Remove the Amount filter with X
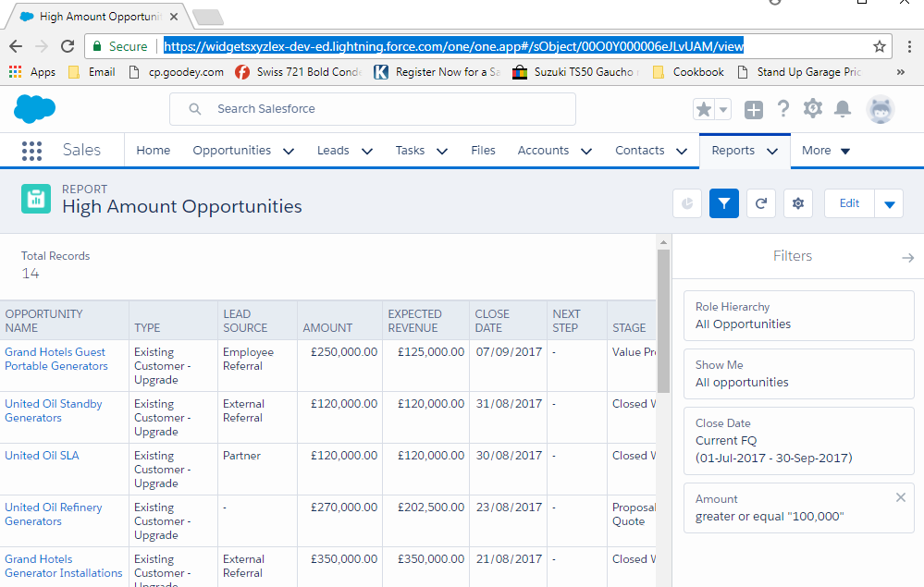Image resolution: width=924 pixels, height=587 pixels. pyautogui.click(x=901, y=497)
